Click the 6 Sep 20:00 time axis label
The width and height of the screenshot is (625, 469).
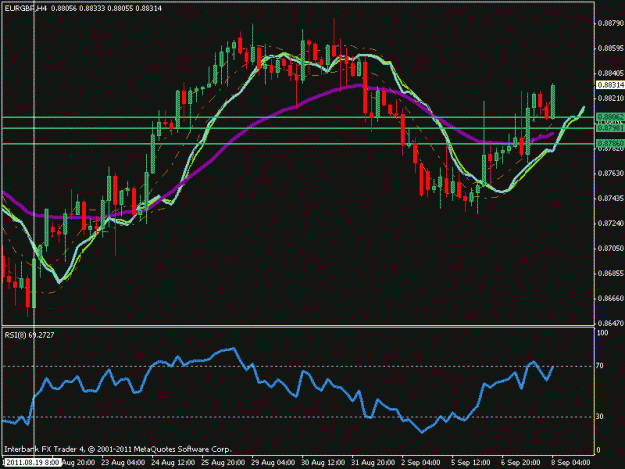click(521, 463)
